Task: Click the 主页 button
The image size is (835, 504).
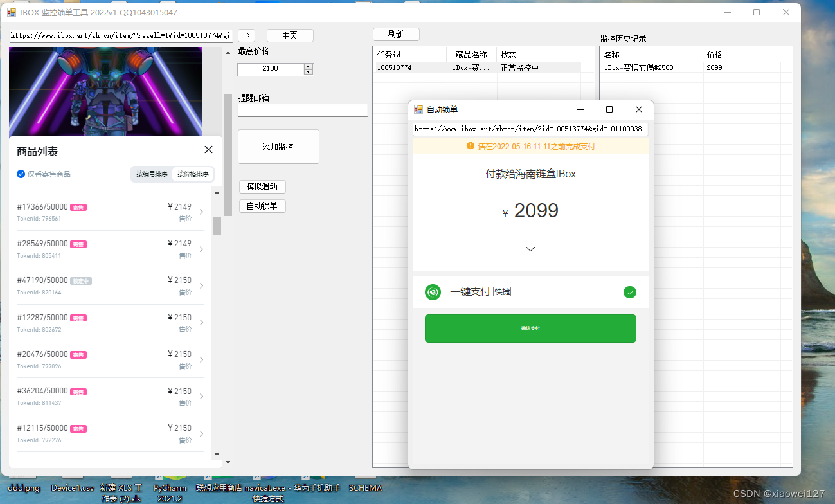Action: pyautogui.click(x=290, y=35)
